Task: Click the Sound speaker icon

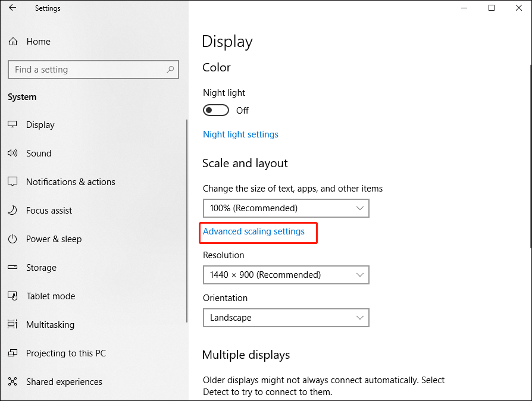Action: click(x=12, y=153)
